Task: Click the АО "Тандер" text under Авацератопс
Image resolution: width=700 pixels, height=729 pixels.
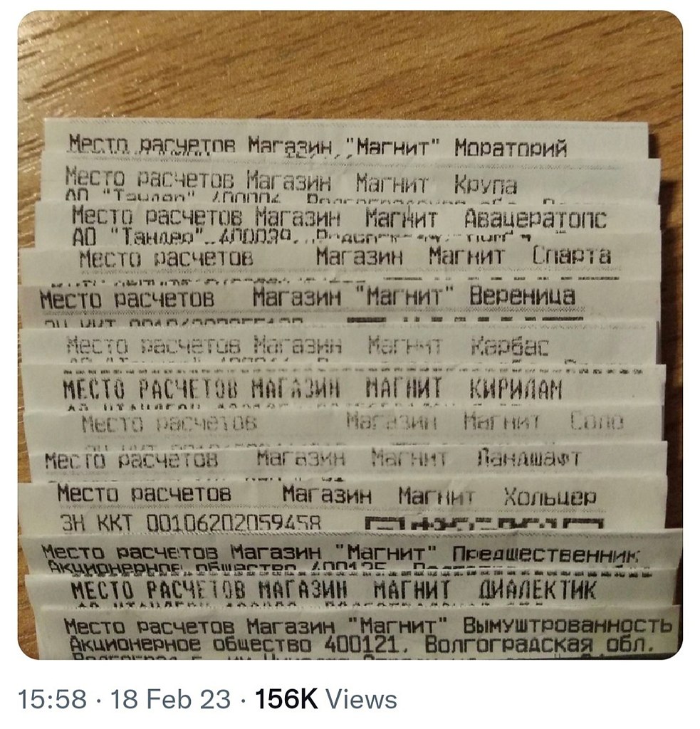Action: [135, 237]
